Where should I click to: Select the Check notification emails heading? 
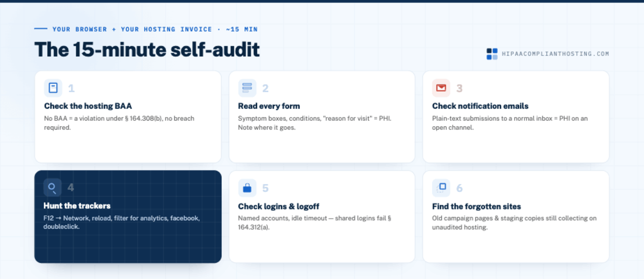pos(480,106)
